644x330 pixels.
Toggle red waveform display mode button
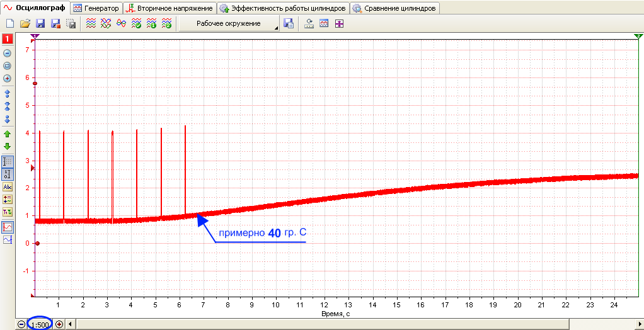[8, 227]
